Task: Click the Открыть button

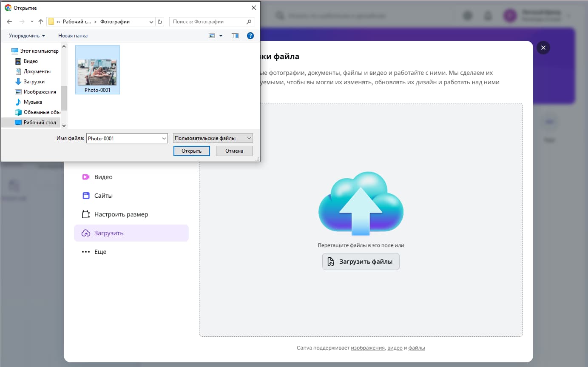Action: pos(192,151)
